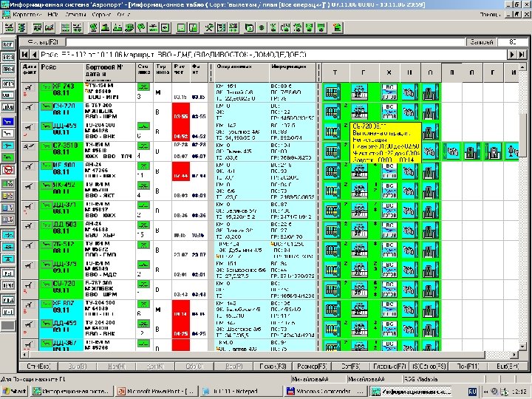Viewport: 532px width, 399px height.
Task: Click the horizontal scrollbar right arrow
Action: point(515,355)
